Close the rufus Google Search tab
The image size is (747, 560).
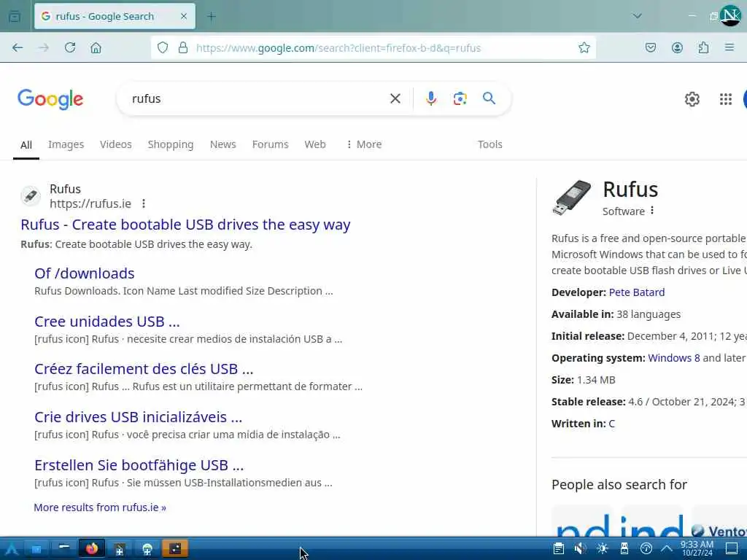[184, 16]
